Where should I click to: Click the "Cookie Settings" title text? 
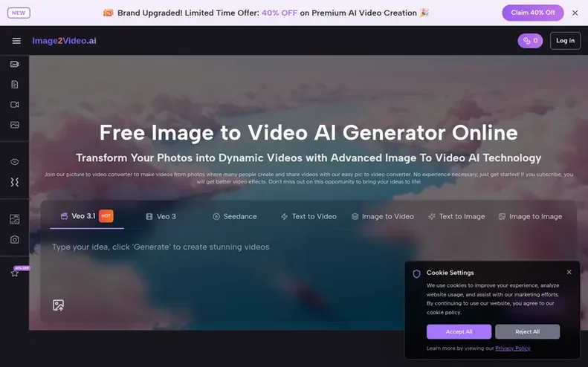[450, 273]
